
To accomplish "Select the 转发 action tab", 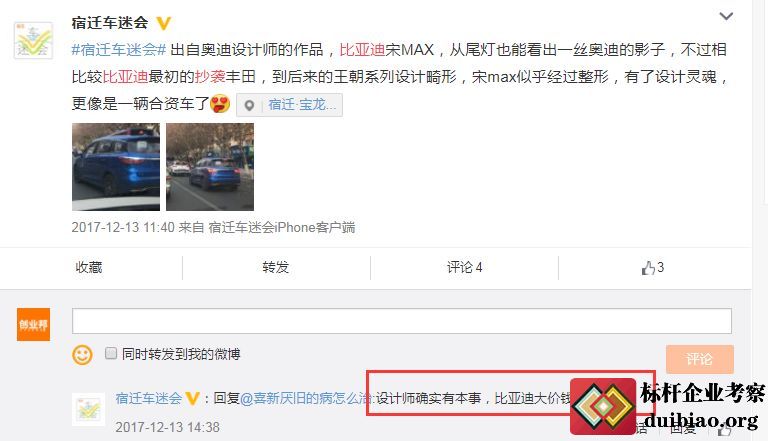I will [x=276, y=268].
